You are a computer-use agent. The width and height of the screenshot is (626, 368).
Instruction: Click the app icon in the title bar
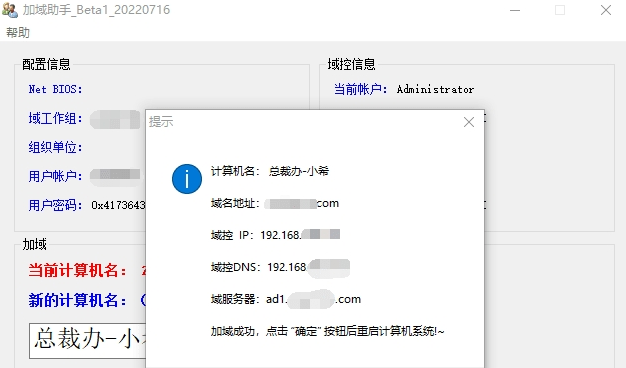[x=10, y=10]
